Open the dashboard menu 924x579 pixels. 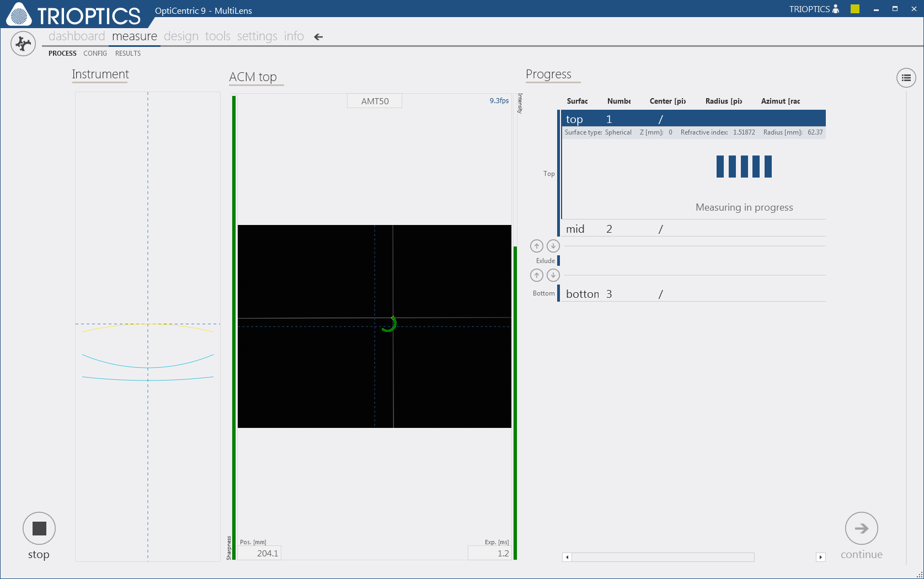tap(77, 36)
